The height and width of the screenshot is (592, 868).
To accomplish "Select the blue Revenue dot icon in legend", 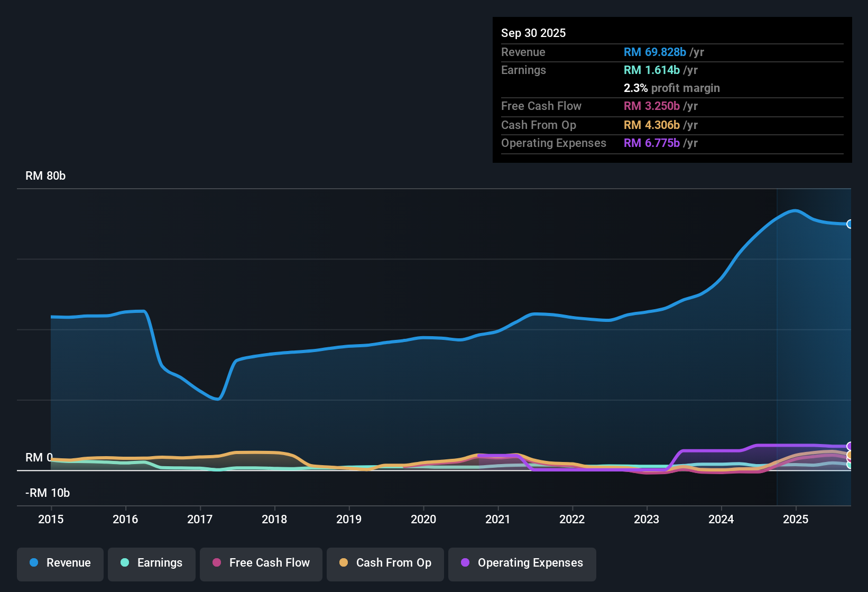I will [34, 563].
